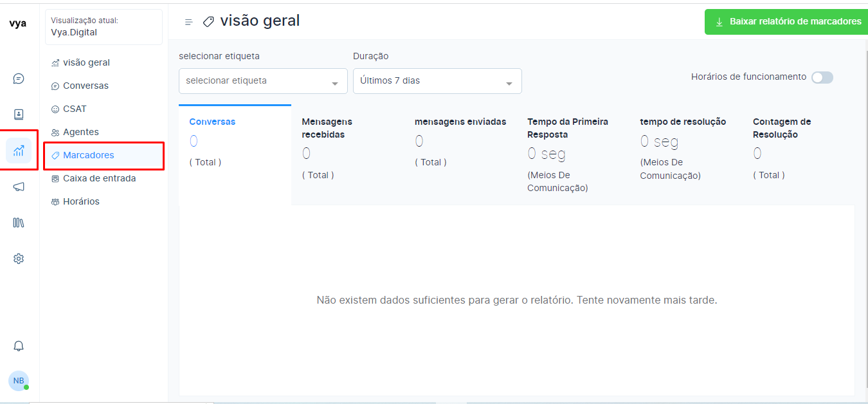The width and height of the screenshot is (868, 404).
Task: Open the conversations chat bubble icon
Action: click(19, 78)
